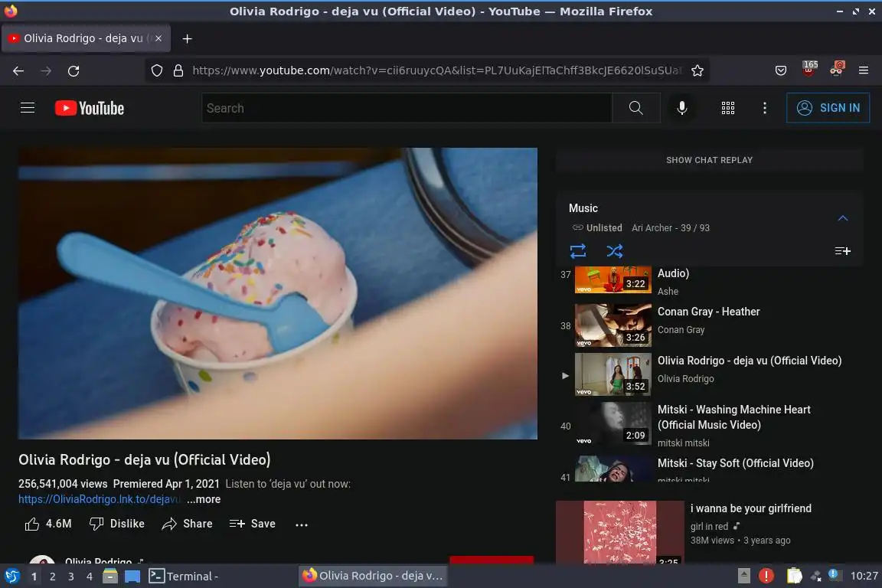Viewport: 882px width, 588px height.
Task: Play Mitski - Stay Soft playlist item
Action: click(x=709, y=468)
